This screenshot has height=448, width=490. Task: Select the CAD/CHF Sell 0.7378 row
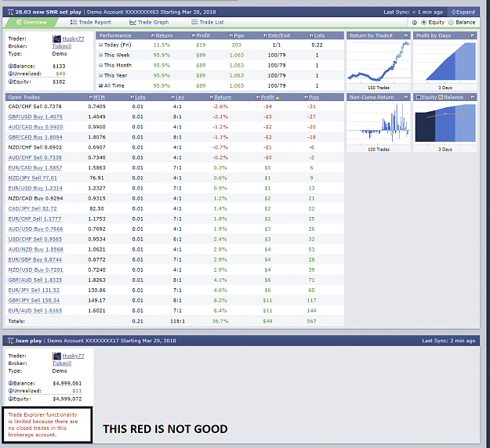[175, 107]
